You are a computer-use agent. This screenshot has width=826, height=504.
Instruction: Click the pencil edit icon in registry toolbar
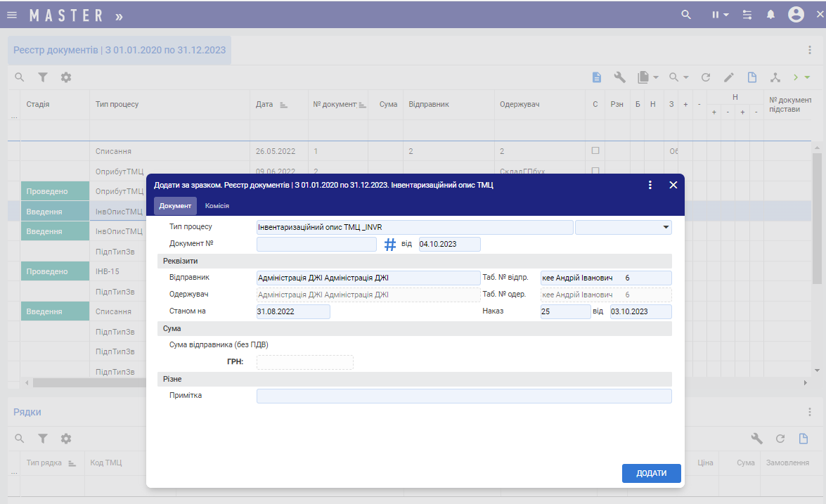729,77
